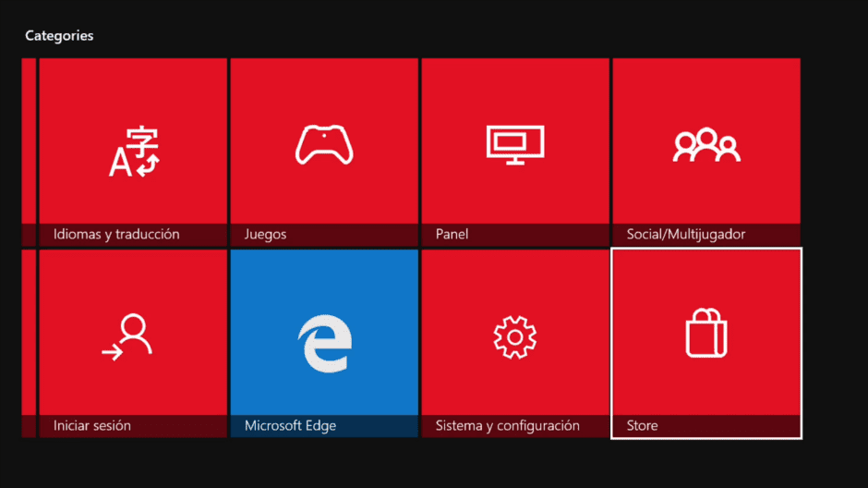Click the three-people Social group icon
This screenshot has width=868, height=488.
tap(706, 145)
